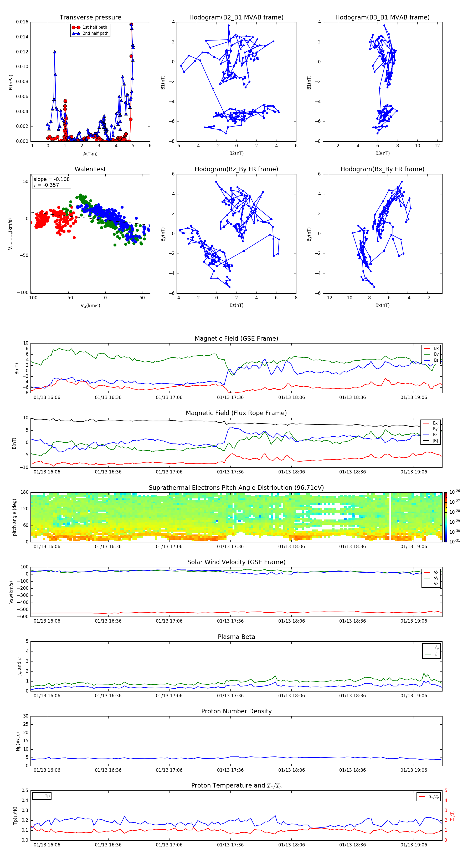Click the 'Transverse pressure' plot title

coord(90,18)
